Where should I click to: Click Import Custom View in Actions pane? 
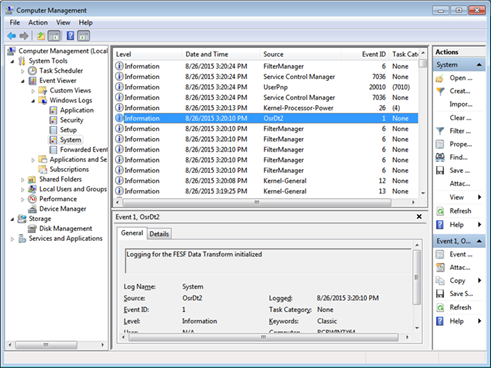click(461, 104)
